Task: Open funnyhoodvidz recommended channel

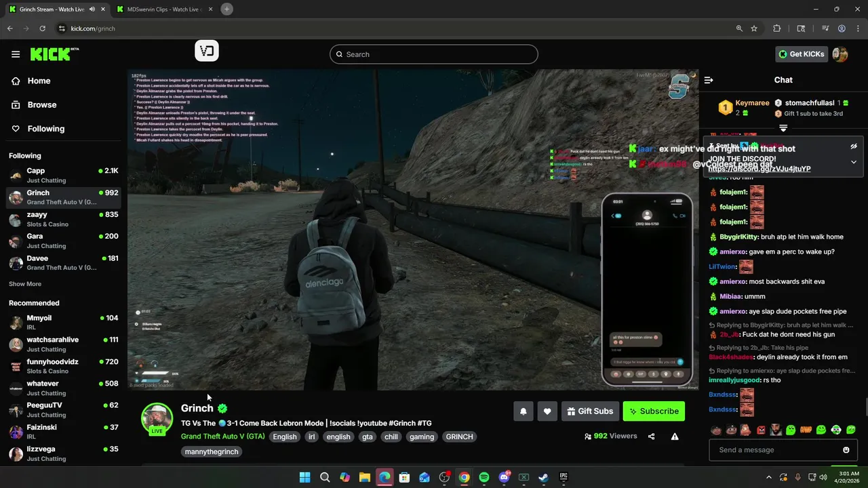Action: (x=64, y=366)
